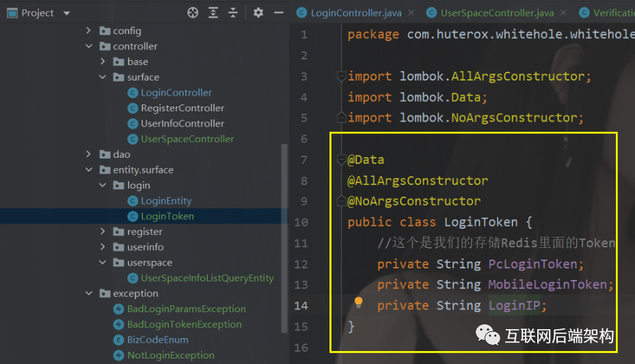Open the userinfo folder label
The height and width of the screenshot is (364, 635).
pyautogui.click(x=146, y=247)
